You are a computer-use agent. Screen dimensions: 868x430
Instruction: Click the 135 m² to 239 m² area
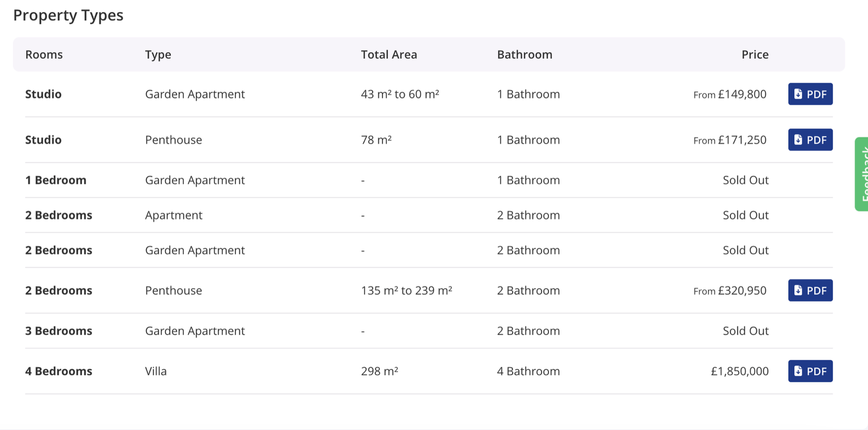click(x=406, y=291)
